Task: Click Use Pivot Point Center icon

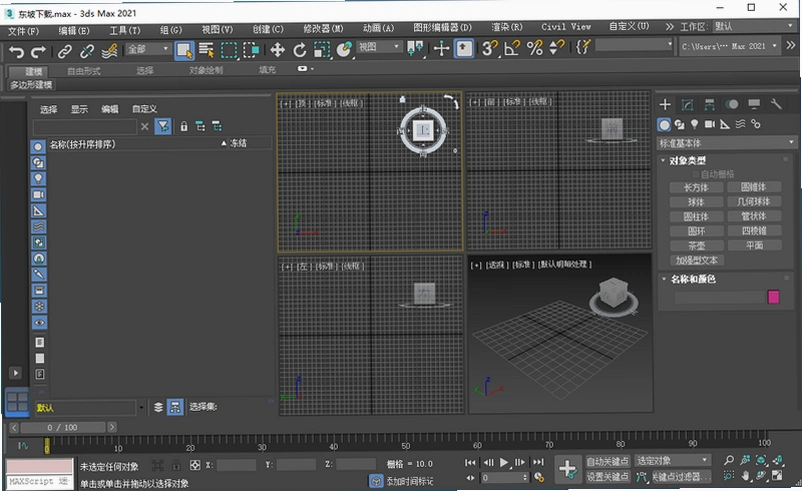Action: (x=415, y=49)
